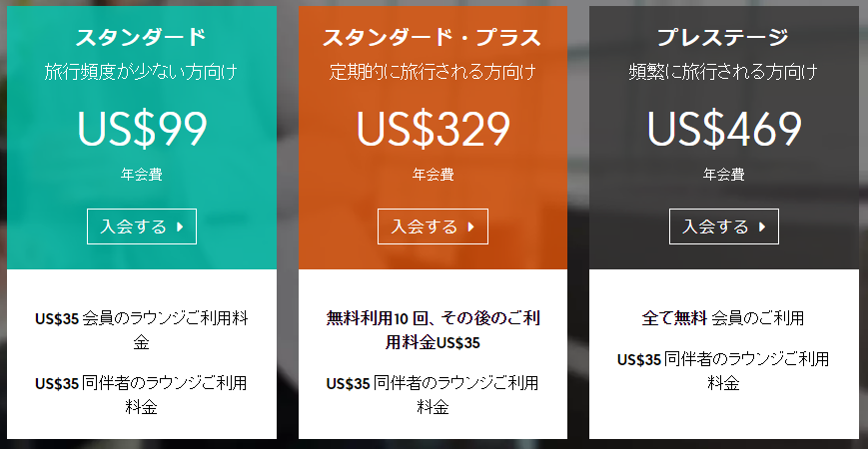Select the スタンダード plan heading

pyautogui.click(x=141, y=38)
